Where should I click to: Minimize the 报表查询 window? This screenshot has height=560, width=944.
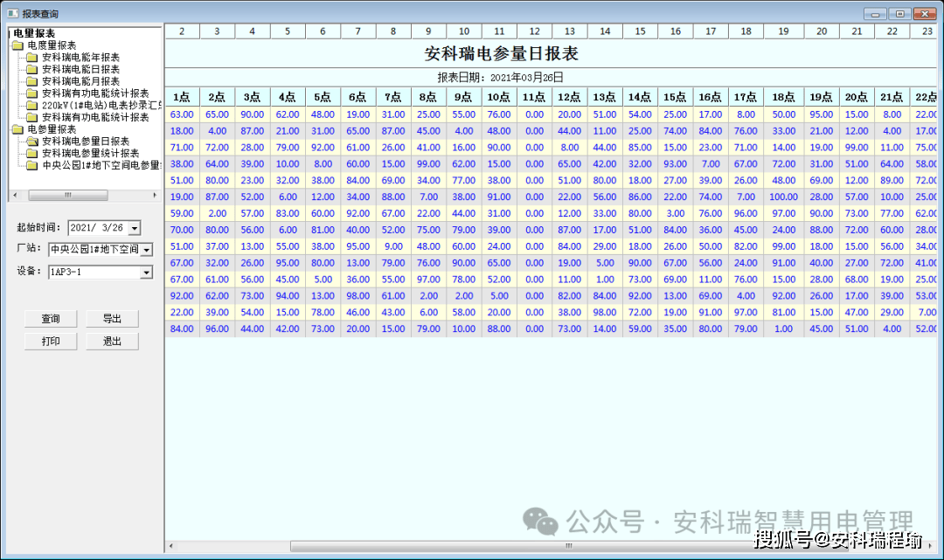(x=875, y=14)
